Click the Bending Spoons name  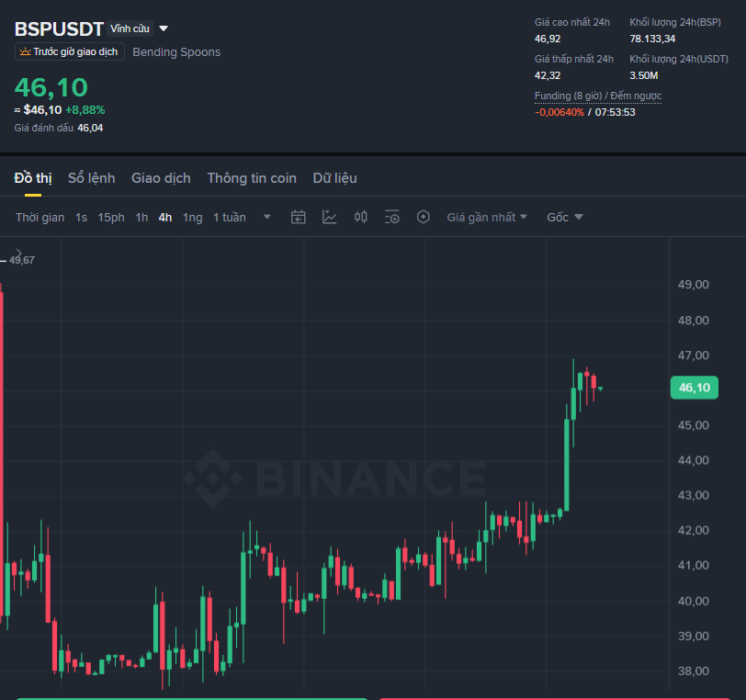click(x=176, y=51)
